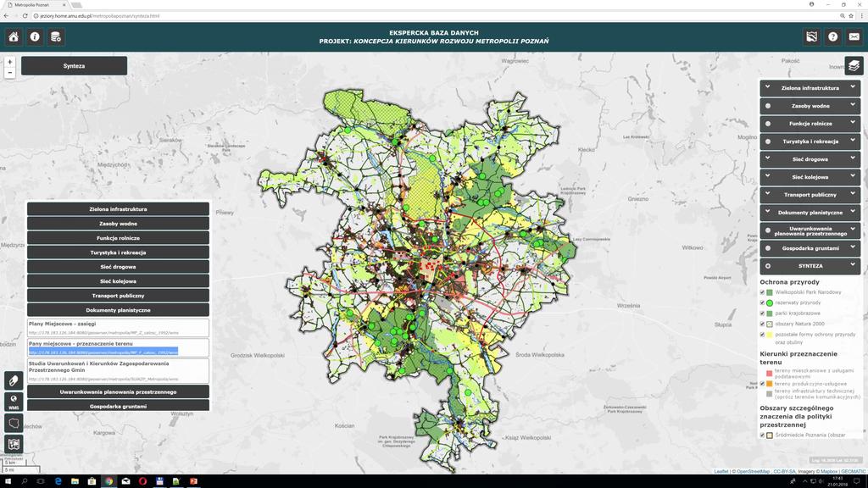Go to the home page icon
Viewport: 868px width, 488px height.
pyautogui.click(x=14, y=37)
